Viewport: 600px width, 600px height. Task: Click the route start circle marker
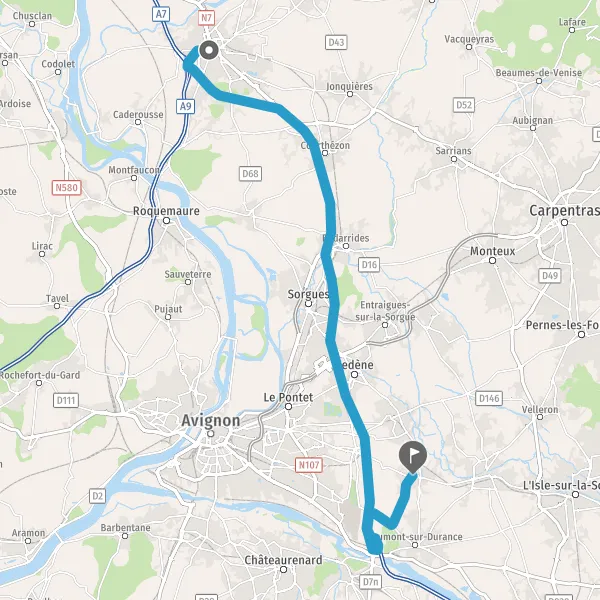pyautogui.click(x=209, y=50)
